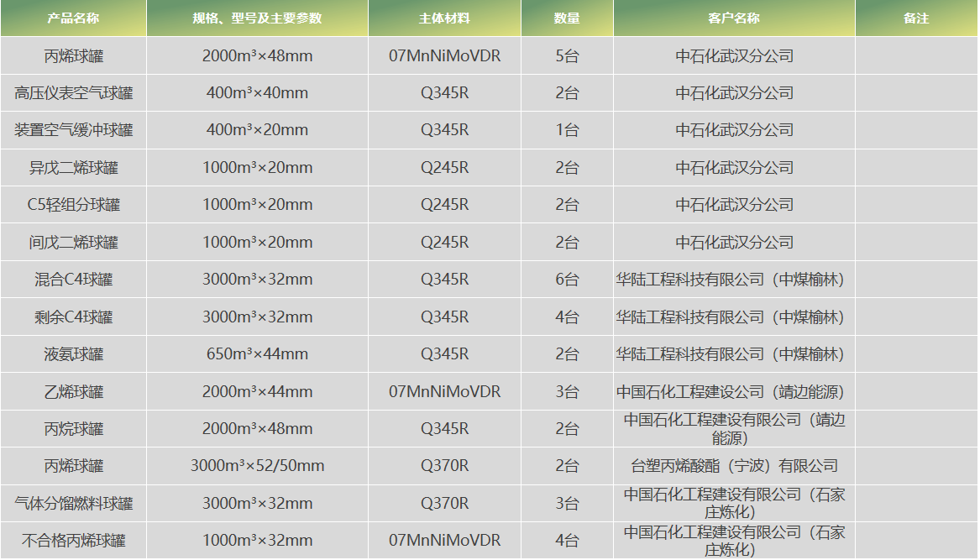980x560 pixels.
Task: Click the 客户名称 column header
Action: point(734,18)
